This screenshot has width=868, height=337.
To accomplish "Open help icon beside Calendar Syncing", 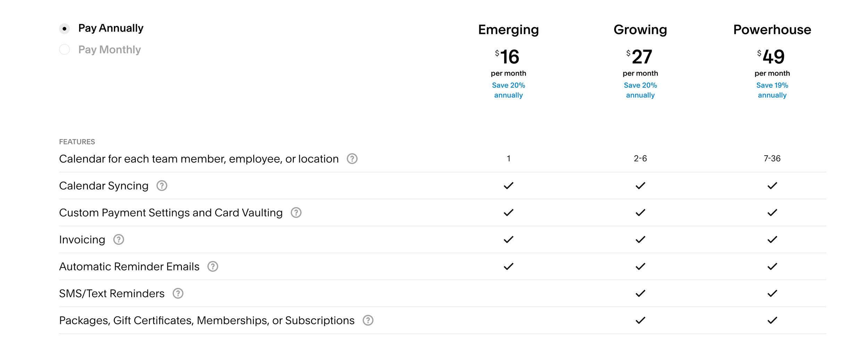I will 162,186.
